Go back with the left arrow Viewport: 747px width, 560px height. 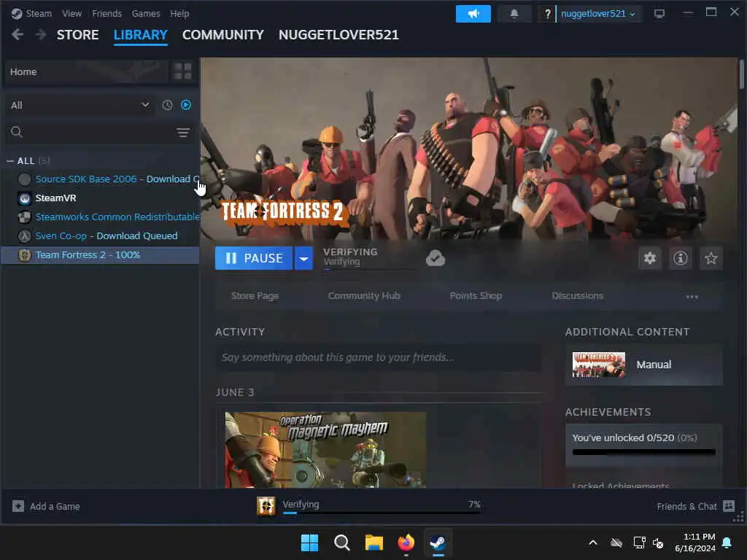(x=18, y=35)
